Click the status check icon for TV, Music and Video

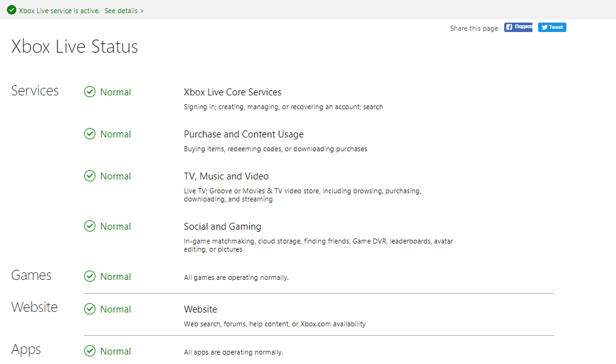[90, 176]
